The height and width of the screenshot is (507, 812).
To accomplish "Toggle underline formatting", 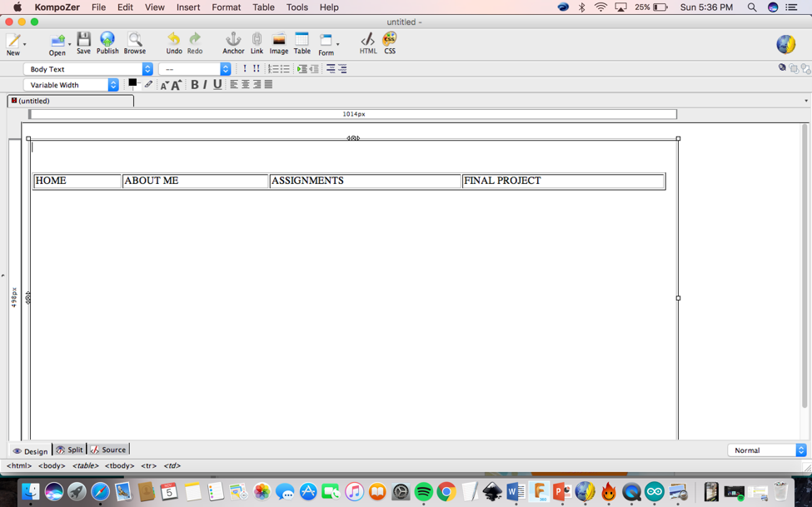I will [217, 84].
